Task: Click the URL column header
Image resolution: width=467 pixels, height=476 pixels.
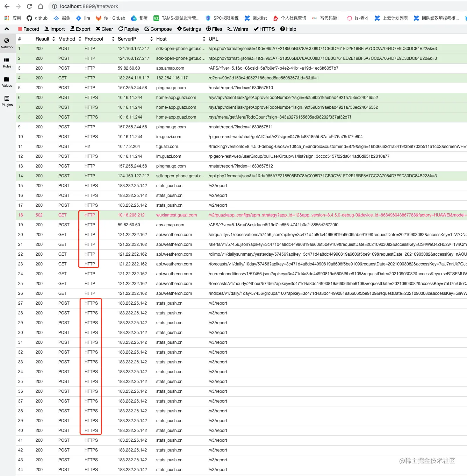Action: point(213,39)
